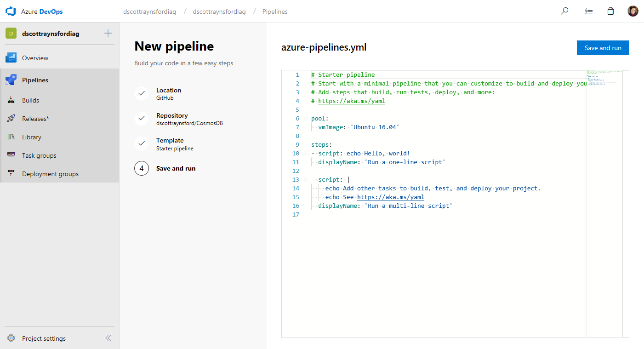Go to Deployment groups

pos(50,174)
